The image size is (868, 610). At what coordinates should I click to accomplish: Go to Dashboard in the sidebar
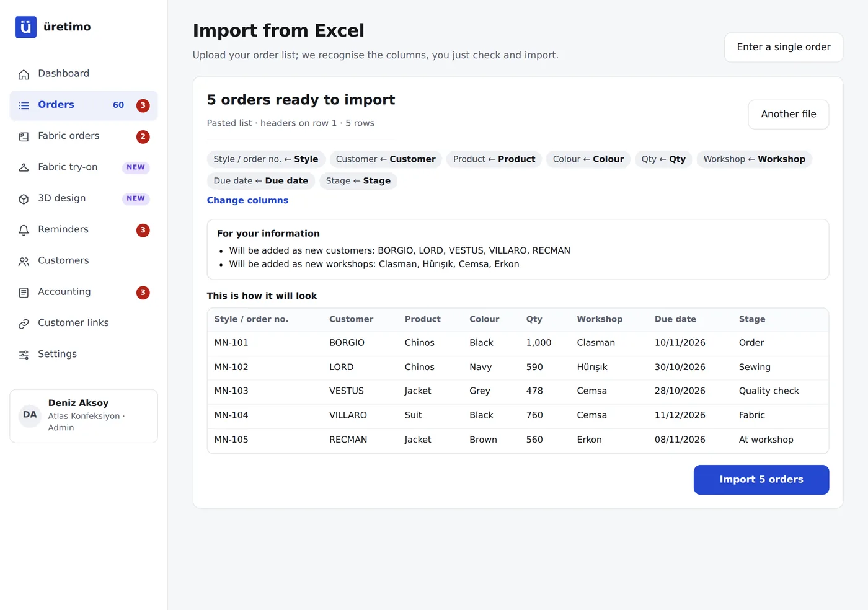point(84,74)
